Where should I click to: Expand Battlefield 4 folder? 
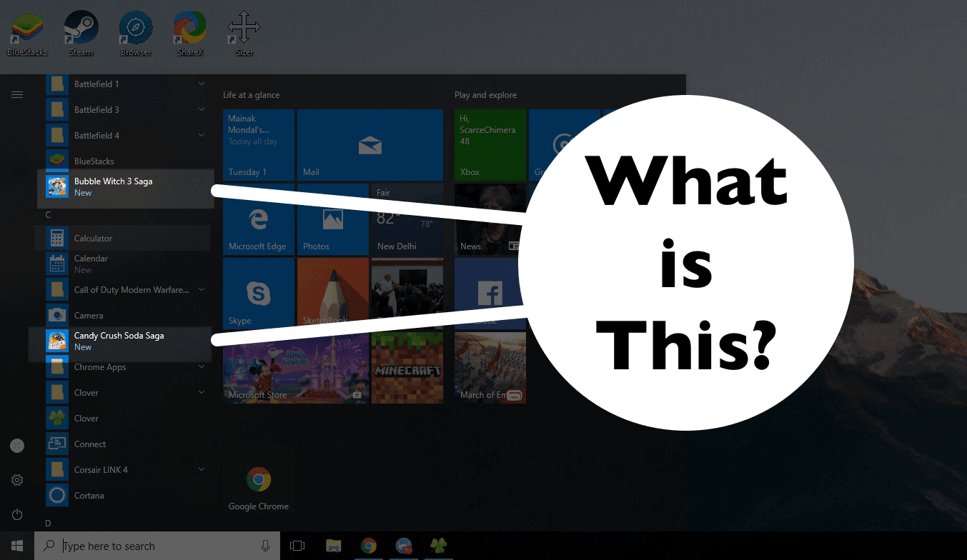coord(202,136)
